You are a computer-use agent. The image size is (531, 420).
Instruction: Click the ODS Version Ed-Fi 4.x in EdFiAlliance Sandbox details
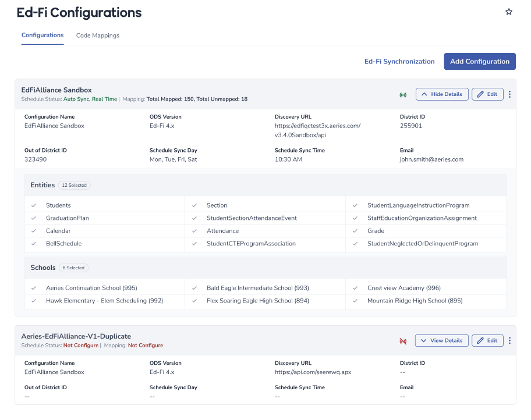[x=162, y=126]
